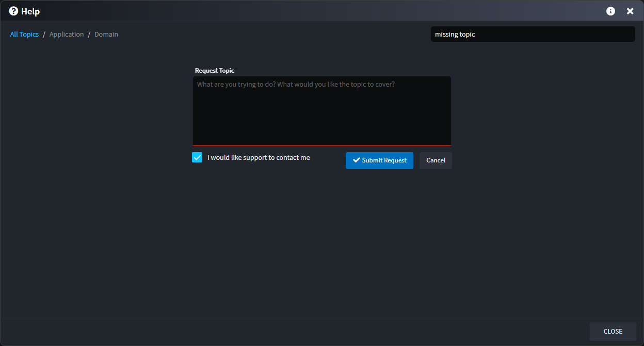
Task: Uncheck the support contact checkbox
Action: point(197,157)
